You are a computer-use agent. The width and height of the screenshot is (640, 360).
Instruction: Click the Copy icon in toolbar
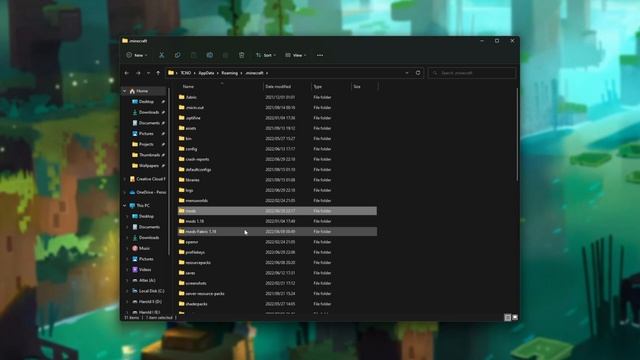[x=178, y=55]
